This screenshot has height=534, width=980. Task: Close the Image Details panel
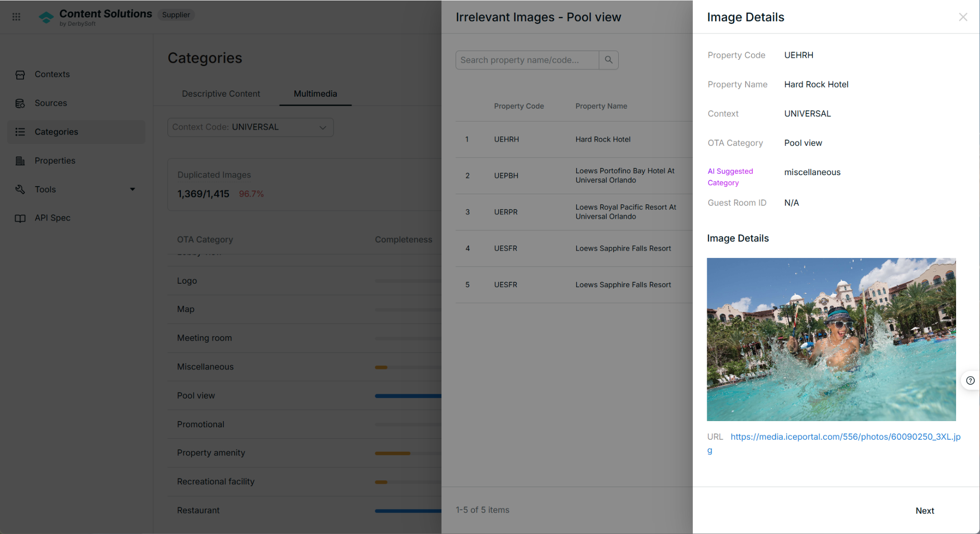(963, 17)
